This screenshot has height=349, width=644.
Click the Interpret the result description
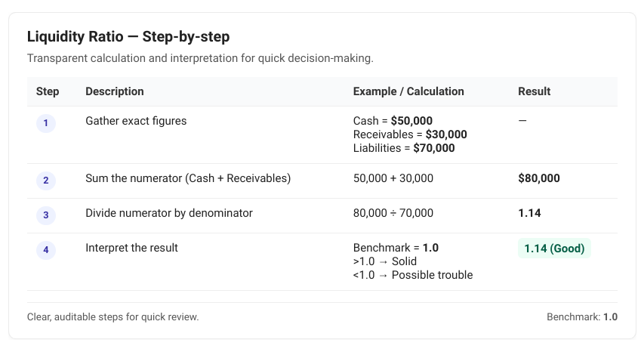coord(131,248)
